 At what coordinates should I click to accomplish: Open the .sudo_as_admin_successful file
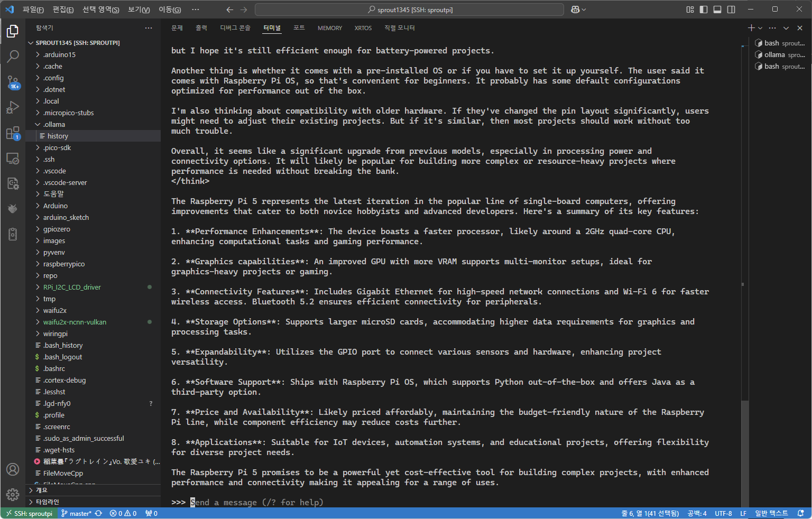click(93, 438)
